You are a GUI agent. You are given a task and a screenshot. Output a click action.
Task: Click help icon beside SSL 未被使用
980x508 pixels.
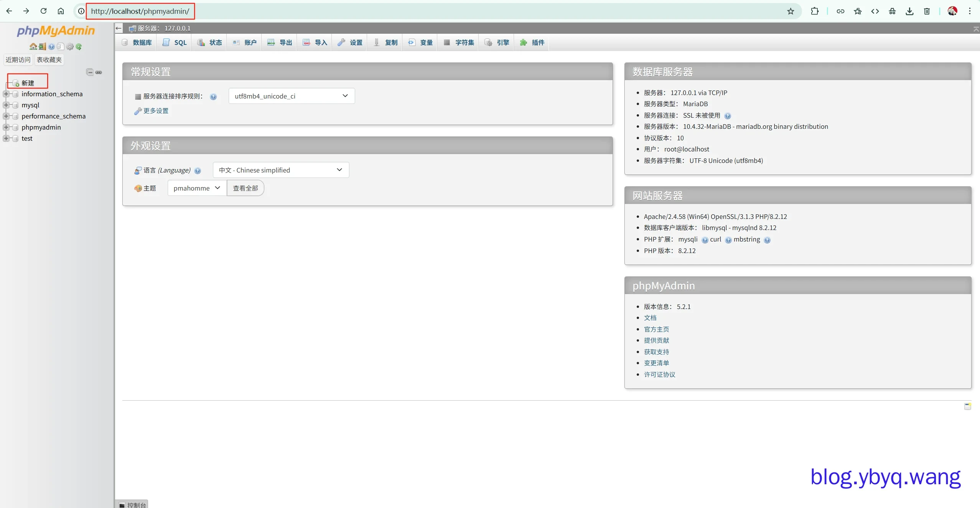tap(728, 116)
